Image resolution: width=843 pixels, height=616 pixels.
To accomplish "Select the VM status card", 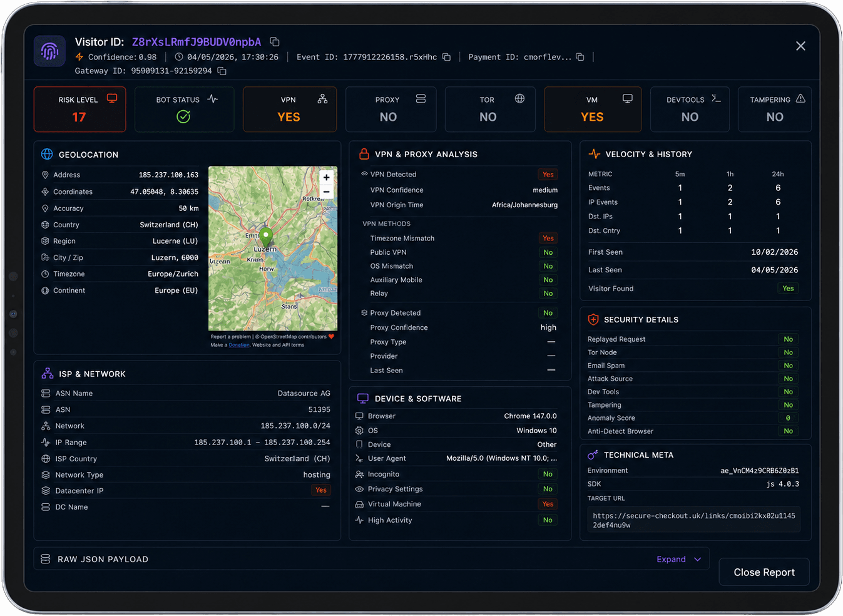I will tap(593, 110).
